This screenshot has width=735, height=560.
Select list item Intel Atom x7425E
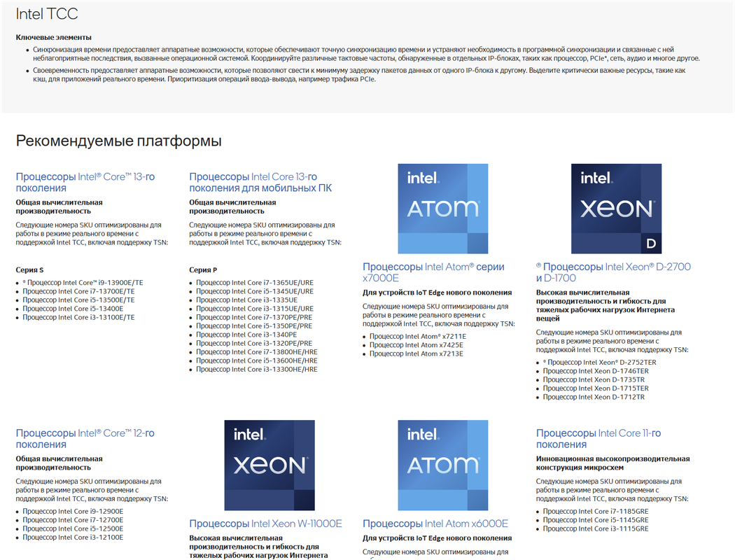416,345
